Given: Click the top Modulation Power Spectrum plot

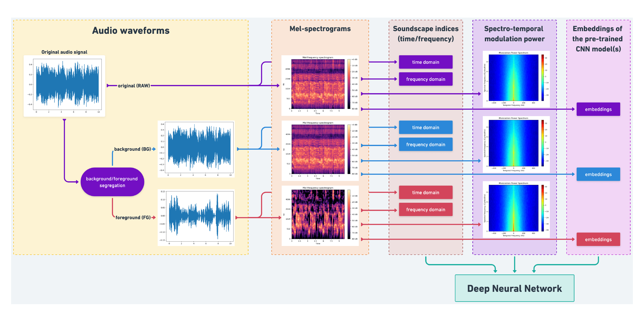Looking at the screenshot, I should 514,77.
